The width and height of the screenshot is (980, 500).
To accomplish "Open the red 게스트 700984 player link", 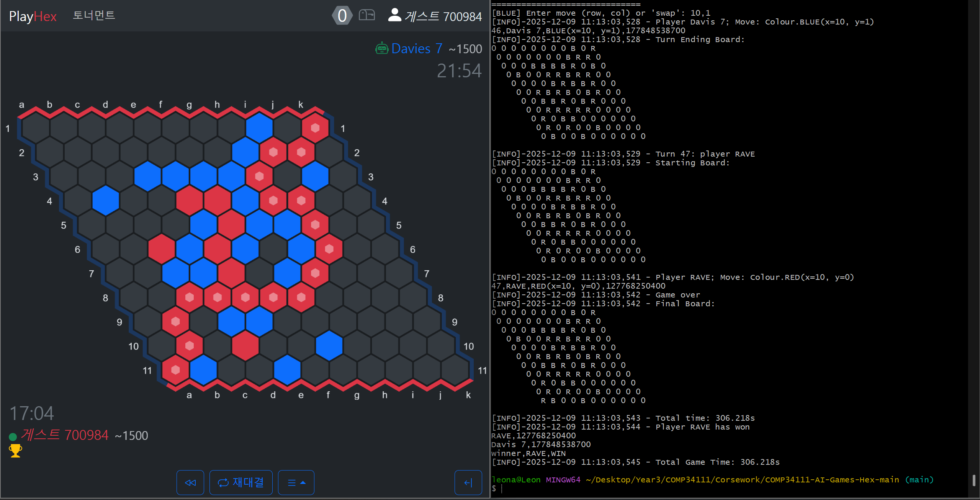I will click(65, 435).
